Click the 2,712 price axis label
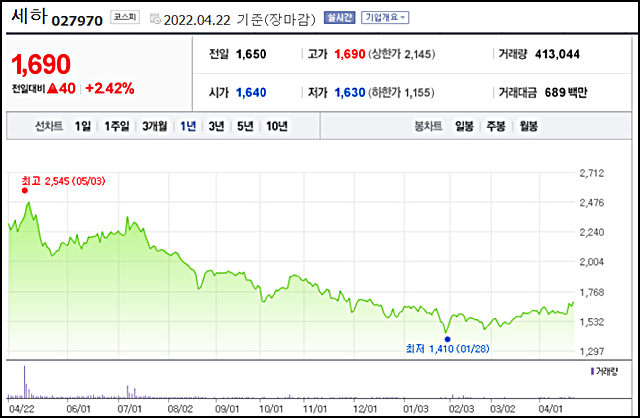The image size is (640, 418). (591, 173)
